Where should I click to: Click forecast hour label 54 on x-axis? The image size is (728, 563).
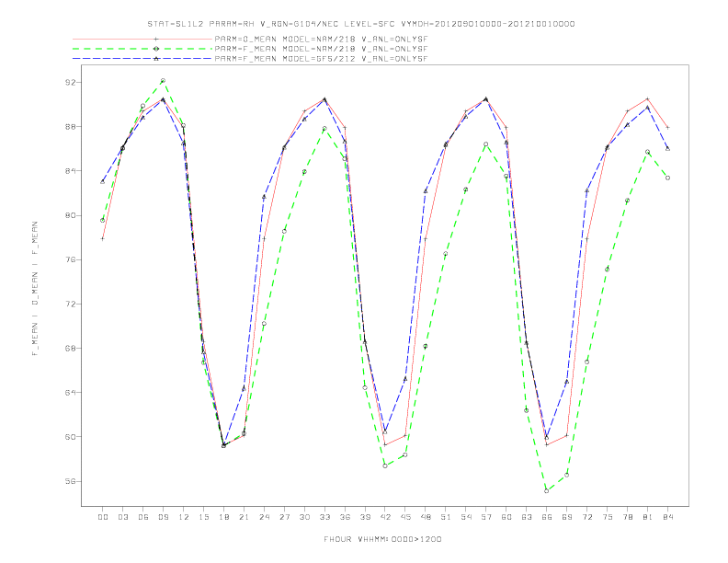466,517
